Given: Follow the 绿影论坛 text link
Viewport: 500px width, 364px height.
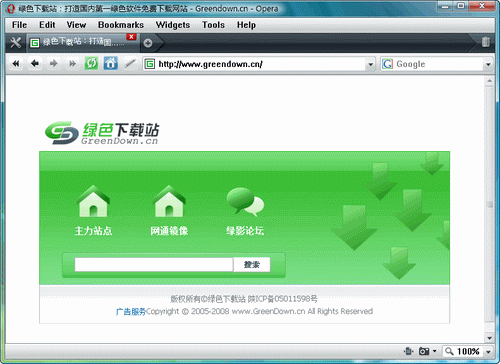Looking at the screenshot, I should pyautogui.click(x=245, y=231).
